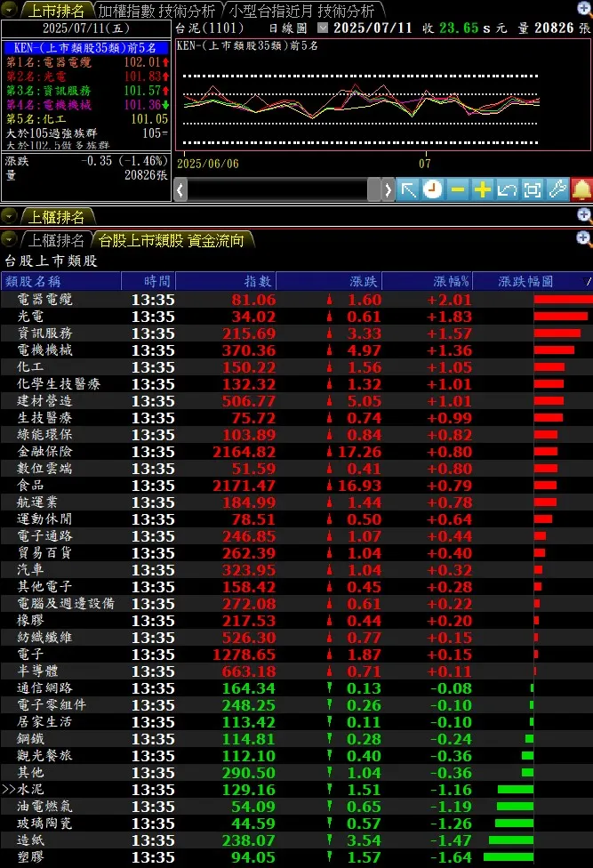The height and width of the screenshot is (868, 593).
Task: Toggle fullscreen frame icon in chart toolbar
Action: pos(533,190)
